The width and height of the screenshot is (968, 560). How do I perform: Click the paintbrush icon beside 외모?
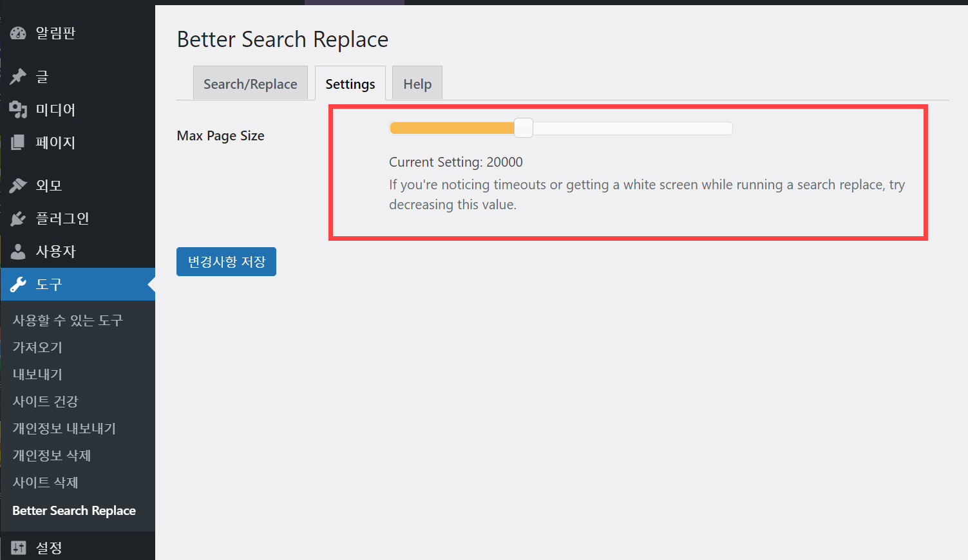[x=18, y=185]
